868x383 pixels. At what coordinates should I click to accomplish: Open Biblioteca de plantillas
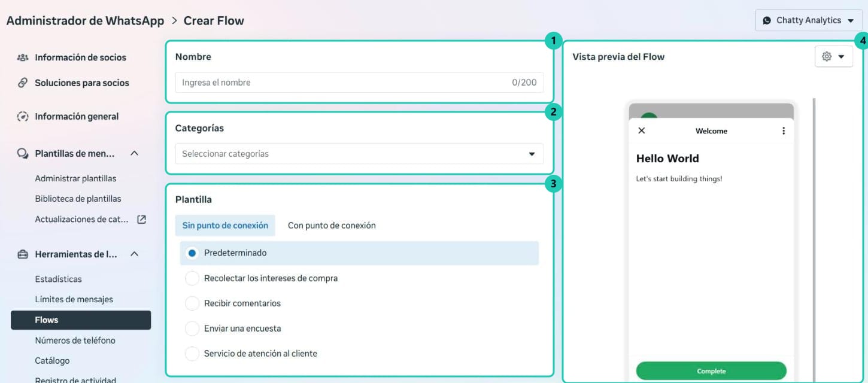coord(78,199)
